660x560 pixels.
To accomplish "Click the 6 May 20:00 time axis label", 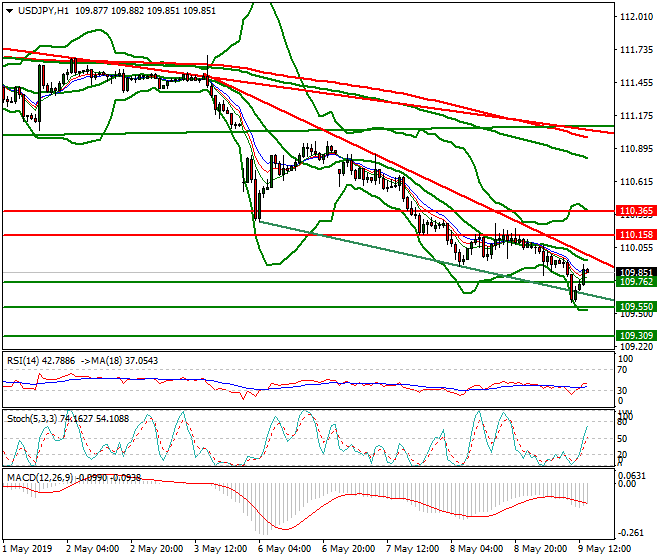I will click(349, 549).
